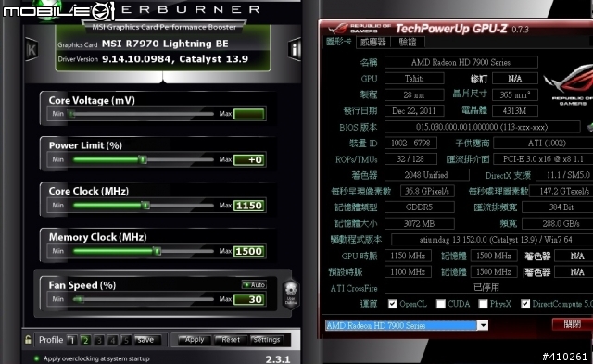
Task: Open the Afterburner information panel icon
Action: tap(295, 49)
